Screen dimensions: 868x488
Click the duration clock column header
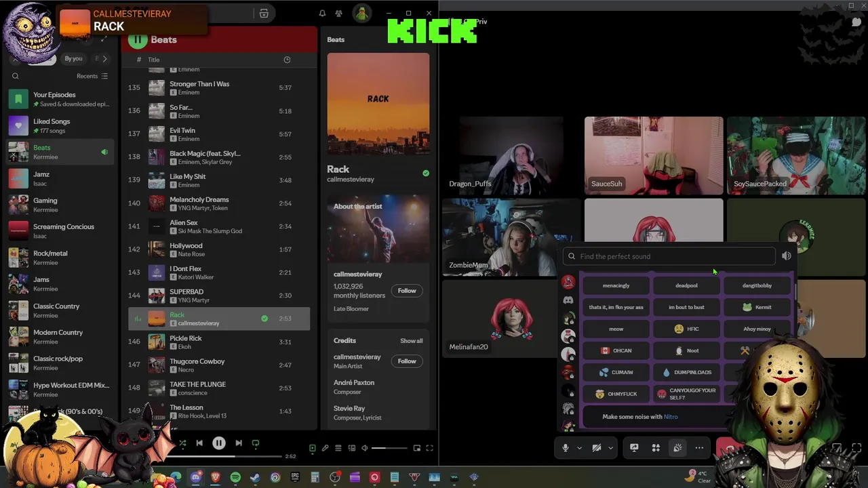(287, 60)
